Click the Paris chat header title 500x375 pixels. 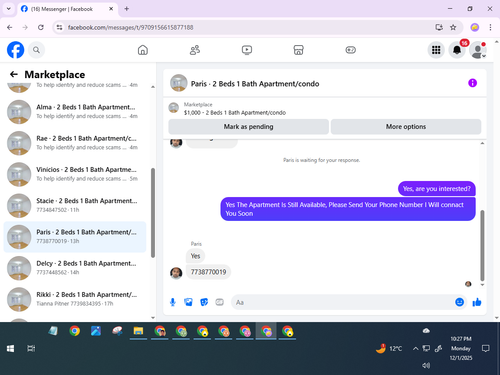(255, 84)
